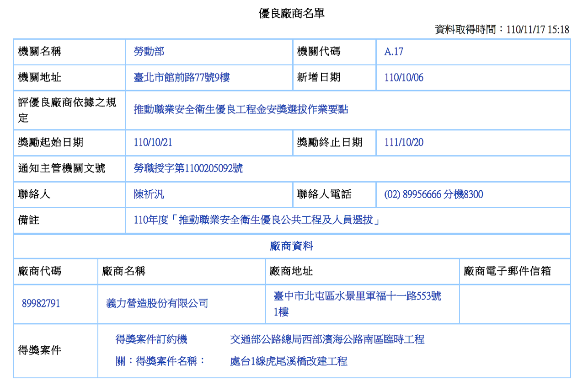Click the label 聯絡人
583x392 pixels.
[x=34, y=195]
